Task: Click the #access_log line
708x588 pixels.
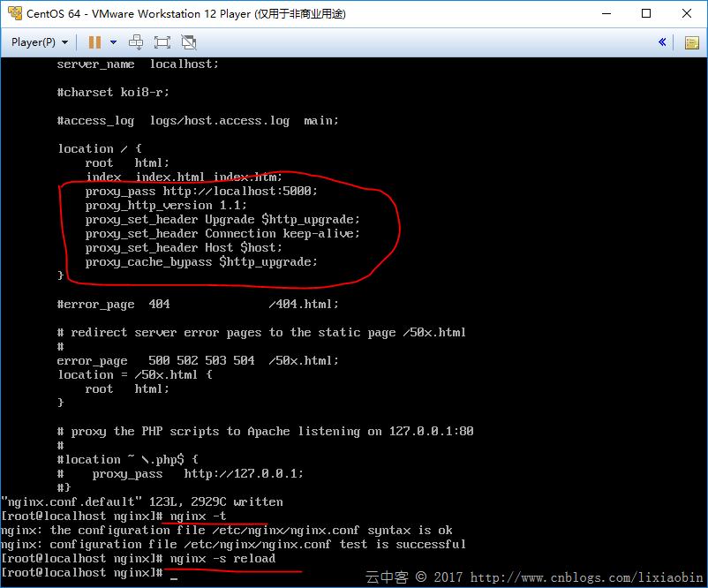Action: pos(198,121)
